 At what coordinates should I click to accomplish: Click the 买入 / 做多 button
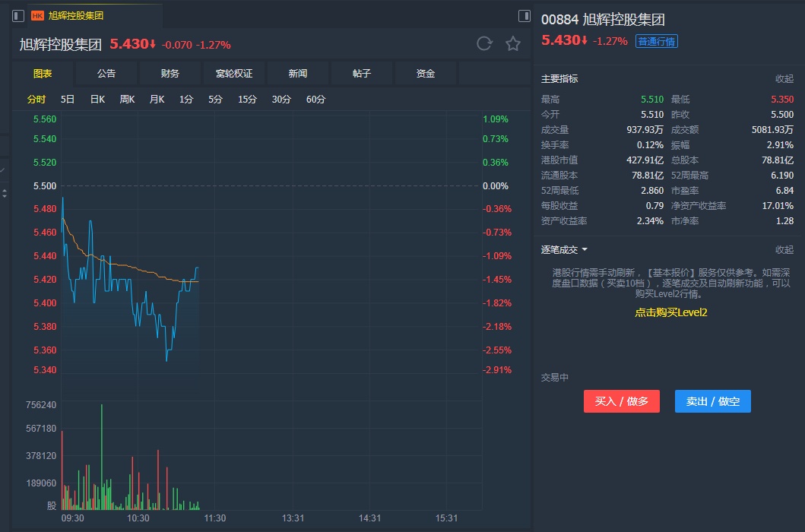621,401
